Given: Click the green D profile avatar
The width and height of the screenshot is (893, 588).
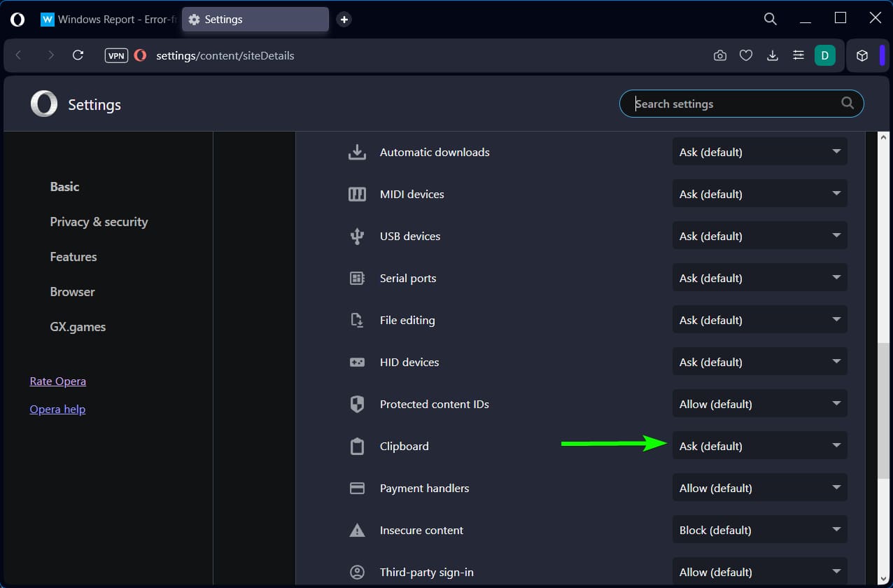Looking at the screenshot, I should coord(825,55).
